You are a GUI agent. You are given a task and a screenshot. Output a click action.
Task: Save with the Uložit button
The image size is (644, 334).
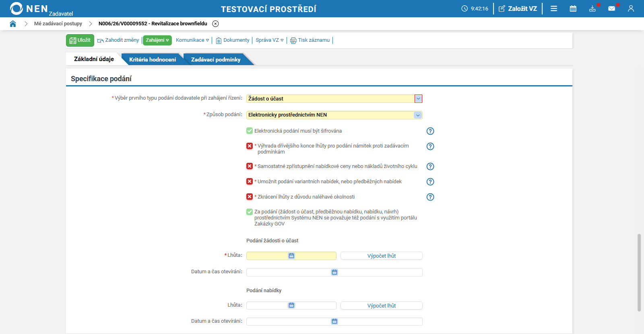pos(80,40)
